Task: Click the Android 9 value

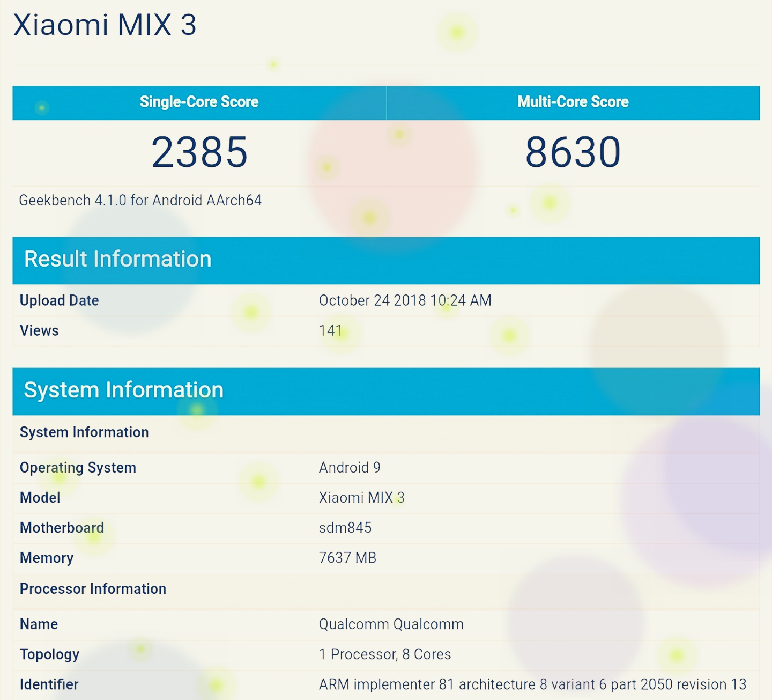Action: 350,468
